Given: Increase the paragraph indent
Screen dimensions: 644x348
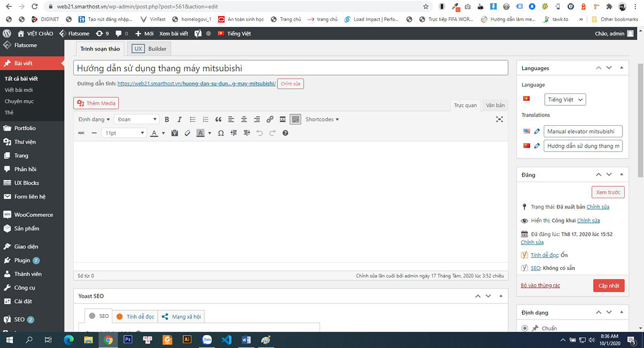Looking at the screenshot, I should click(x=246, y=133).
